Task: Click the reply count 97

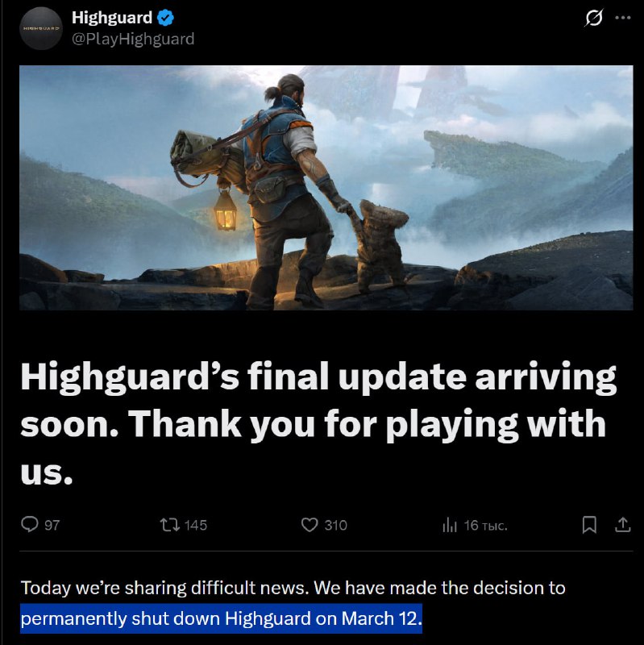Action: pyautogui.click(x=52, y=526)
